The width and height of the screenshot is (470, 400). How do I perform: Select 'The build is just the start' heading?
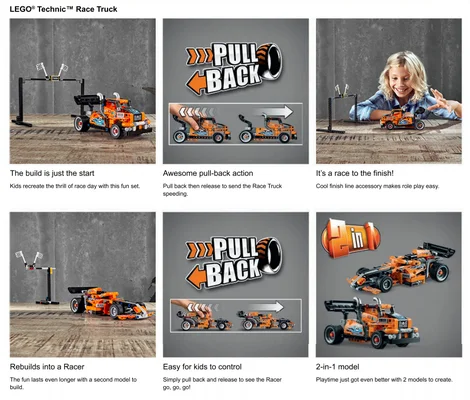[x=52, y=173]
